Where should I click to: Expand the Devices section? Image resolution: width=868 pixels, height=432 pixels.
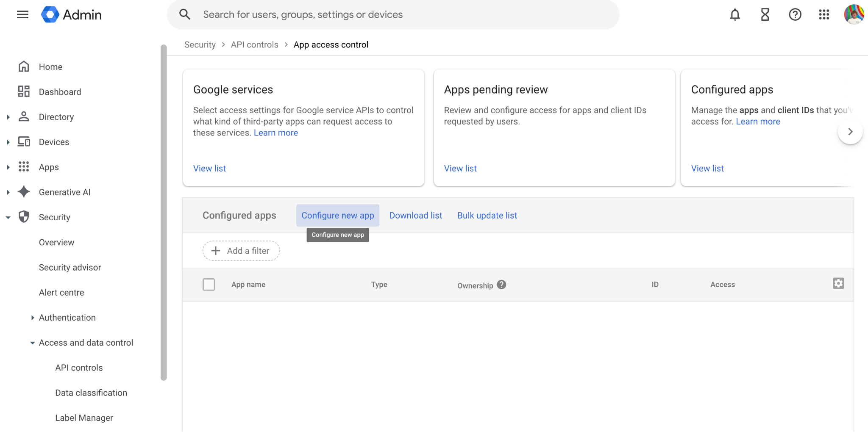tap(8, 142)
